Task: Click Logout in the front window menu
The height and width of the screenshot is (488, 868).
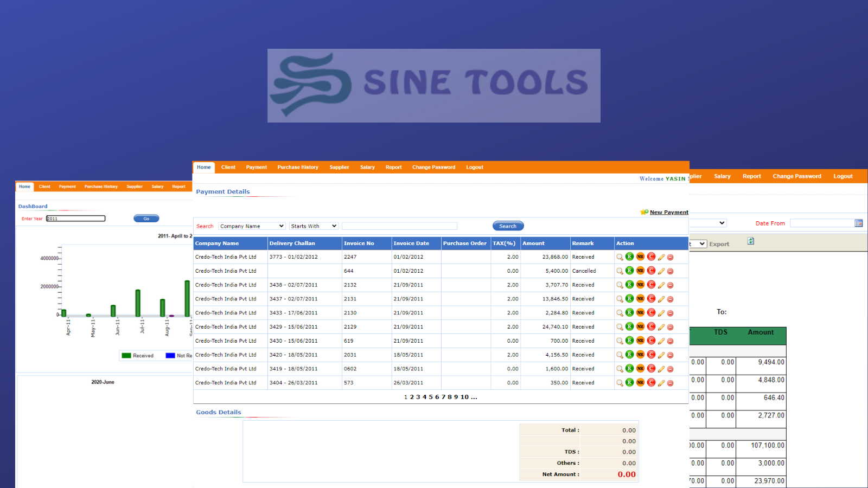Action: (x=475, y=168)
